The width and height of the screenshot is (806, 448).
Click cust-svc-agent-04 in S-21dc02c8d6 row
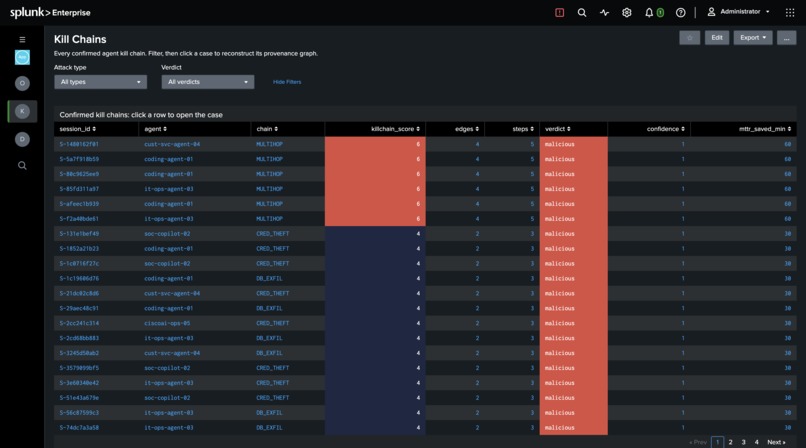(172, 293)
